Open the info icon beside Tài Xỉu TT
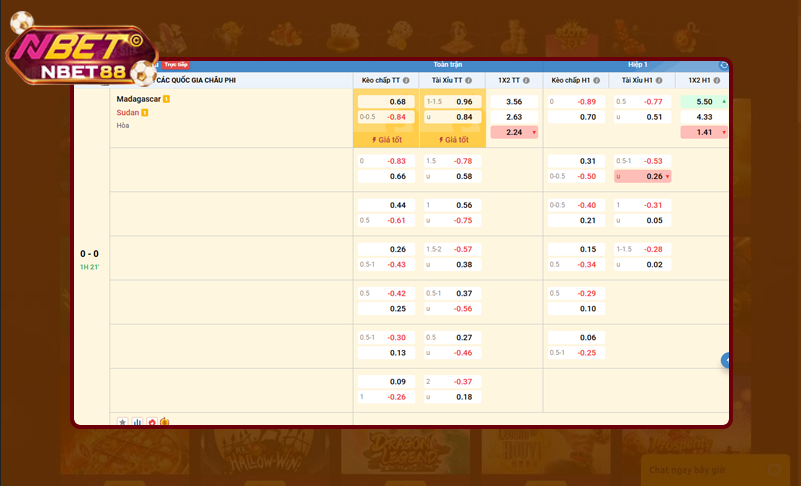 473,80
